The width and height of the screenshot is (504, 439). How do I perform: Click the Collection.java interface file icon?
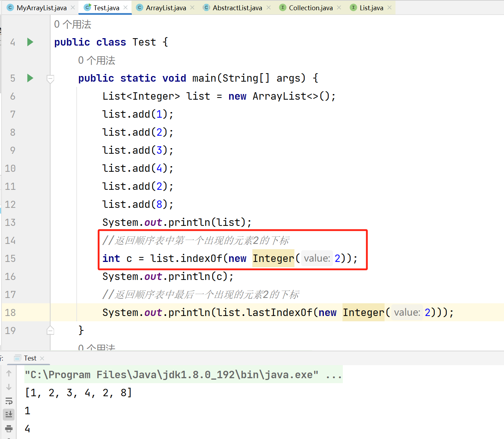[x=282, y=7]
